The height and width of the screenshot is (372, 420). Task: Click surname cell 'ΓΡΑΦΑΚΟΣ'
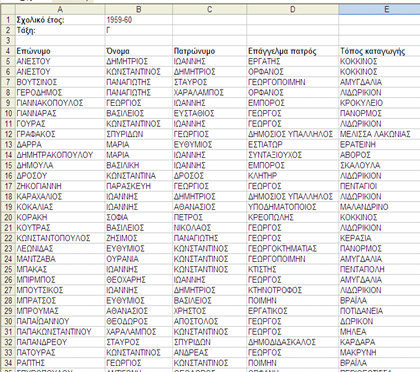click(60, 134)
